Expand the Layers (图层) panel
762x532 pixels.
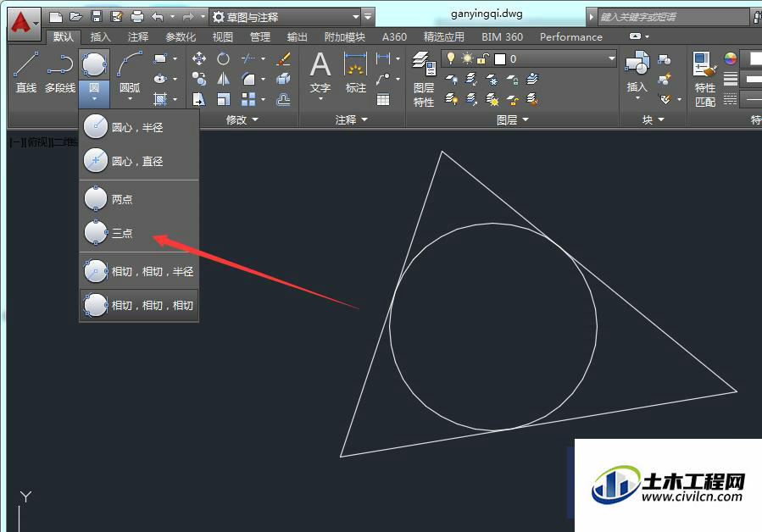point(512,119)
